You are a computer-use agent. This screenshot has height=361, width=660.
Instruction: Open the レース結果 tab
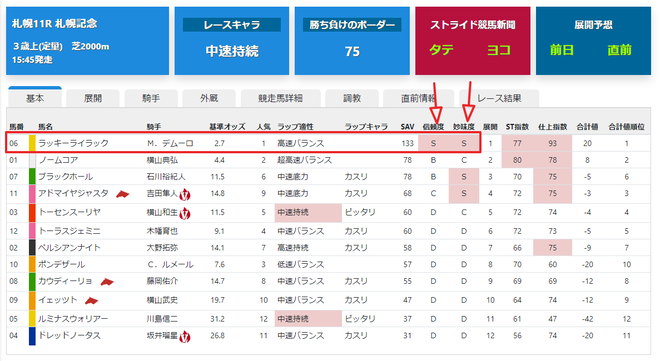[499, 98]
